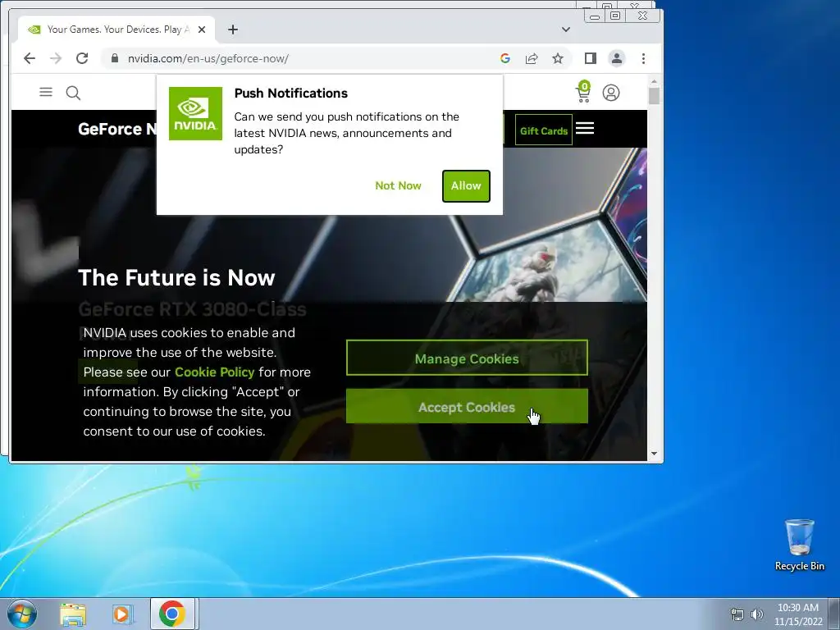
Task: View site information via the lock icon
Action: point(114,58)
